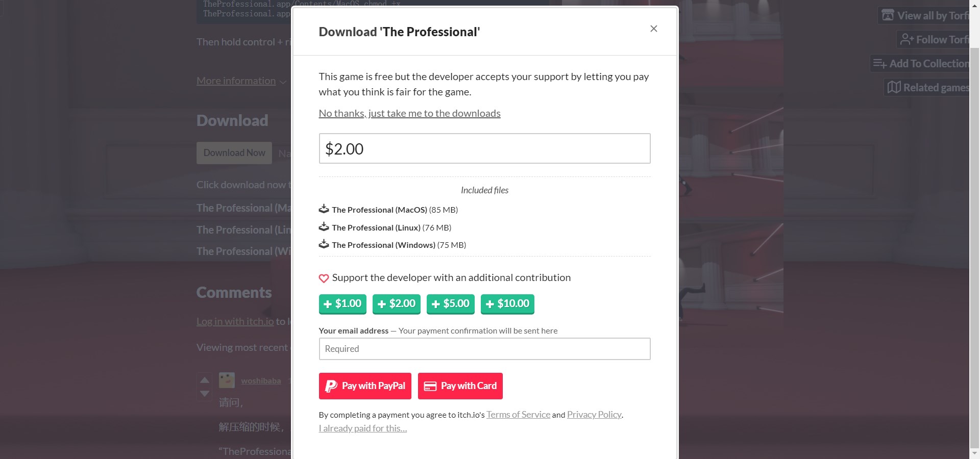Add $10.00 additional contribution
Image resolution: width=980 pixels, height=459 pixels.
pos(507,304)
